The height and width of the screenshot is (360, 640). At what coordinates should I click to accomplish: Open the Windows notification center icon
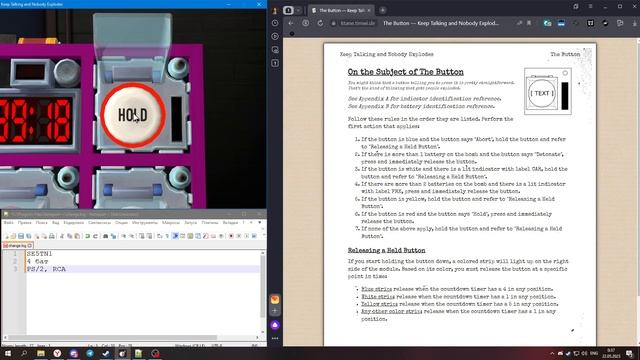coord(629,353)
